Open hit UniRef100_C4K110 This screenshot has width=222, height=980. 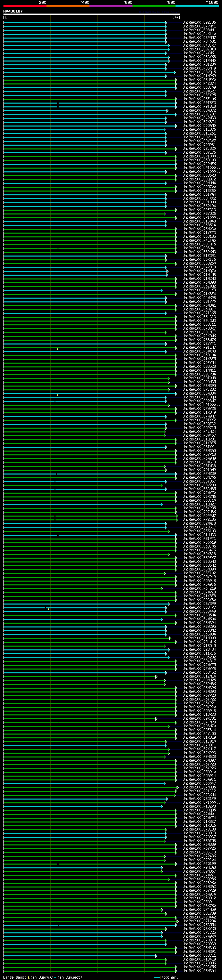[199, 34]
